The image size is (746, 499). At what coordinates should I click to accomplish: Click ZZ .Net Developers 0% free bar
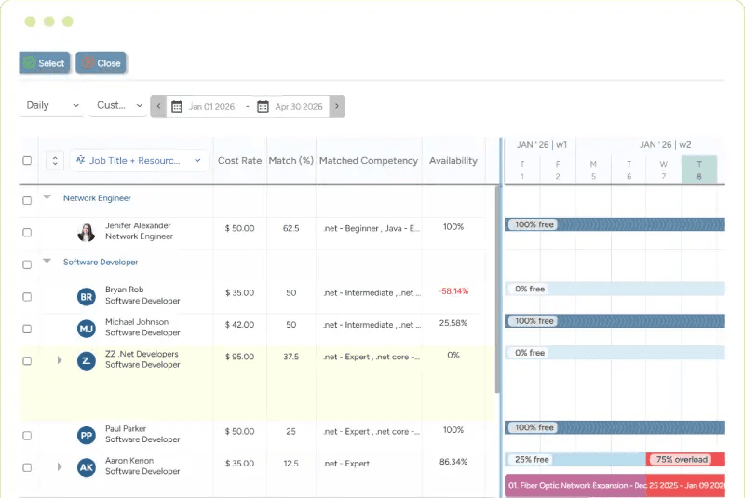point(615,353)
